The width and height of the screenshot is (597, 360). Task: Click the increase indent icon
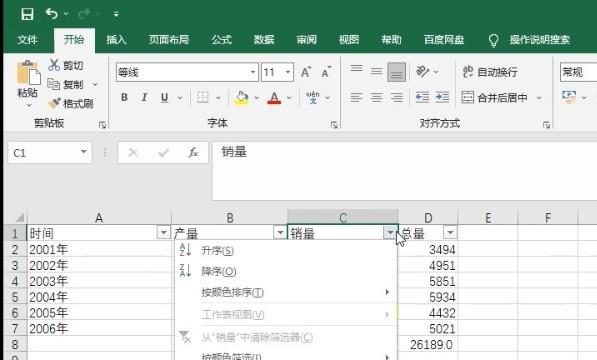(x=442, y=97)
